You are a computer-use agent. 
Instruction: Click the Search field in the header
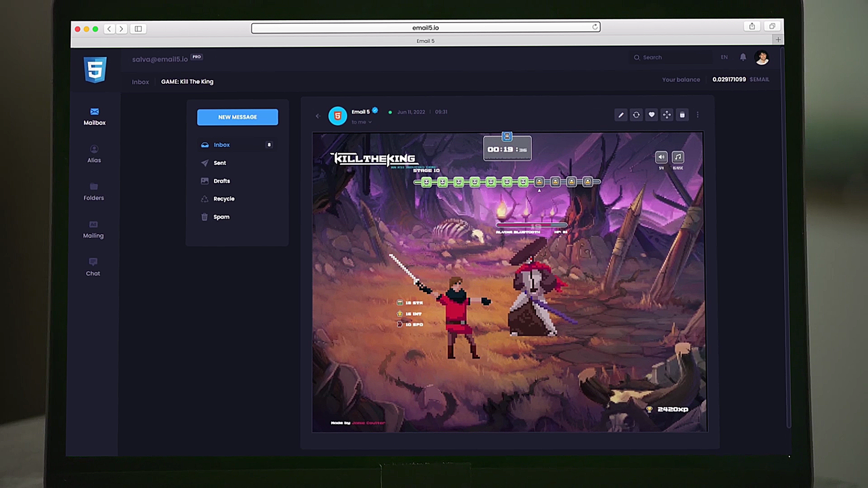click(671, 57)
